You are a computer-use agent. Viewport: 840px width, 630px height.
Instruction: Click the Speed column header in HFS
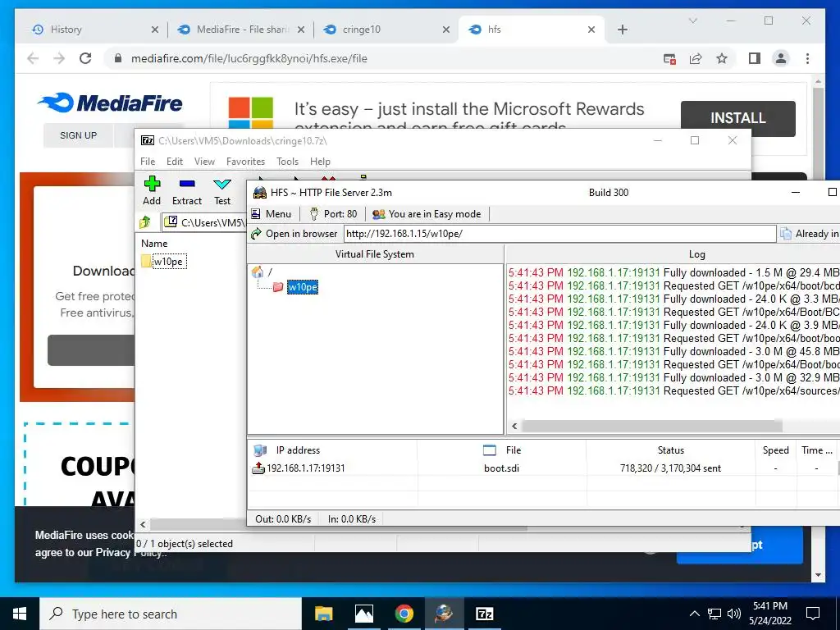(x=776, y=450)
